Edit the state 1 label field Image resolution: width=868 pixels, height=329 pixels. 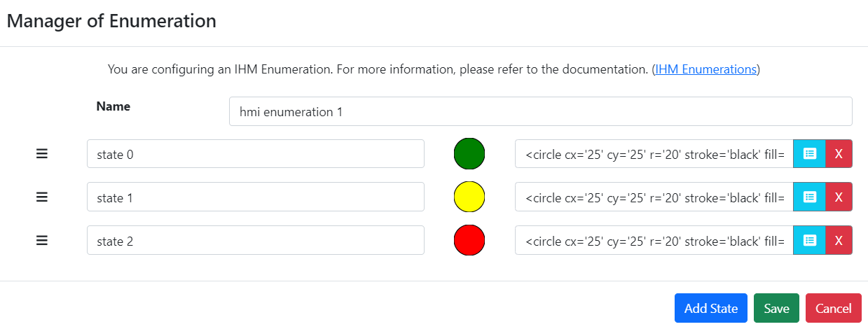point(256,197)
